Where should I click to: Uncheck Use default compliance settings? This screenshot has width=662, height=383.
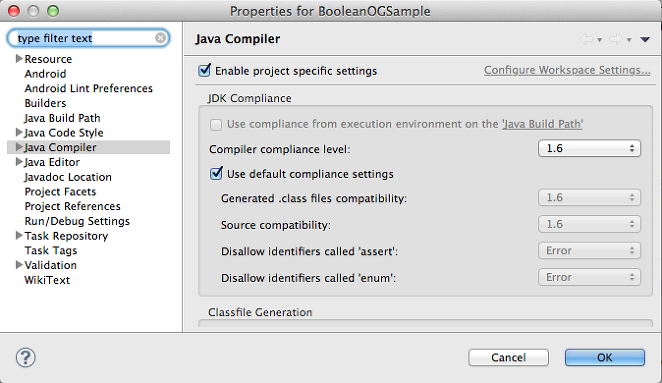(x=216, y=173)
